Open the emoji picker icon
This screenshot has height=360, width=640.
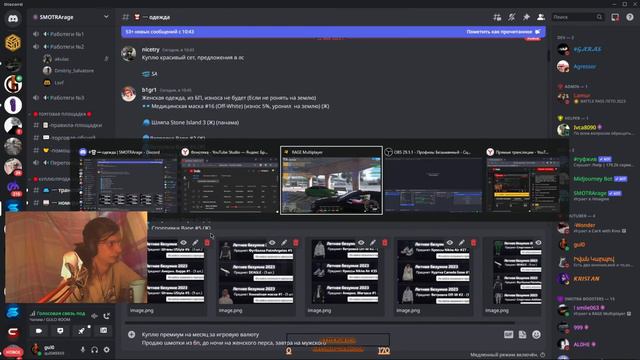(536, 335)
